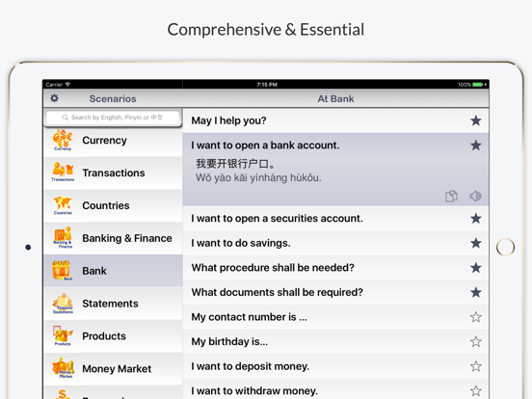The image size is (532, 399).
Task: Open the settings gear icon
Action: click(54, 98)
